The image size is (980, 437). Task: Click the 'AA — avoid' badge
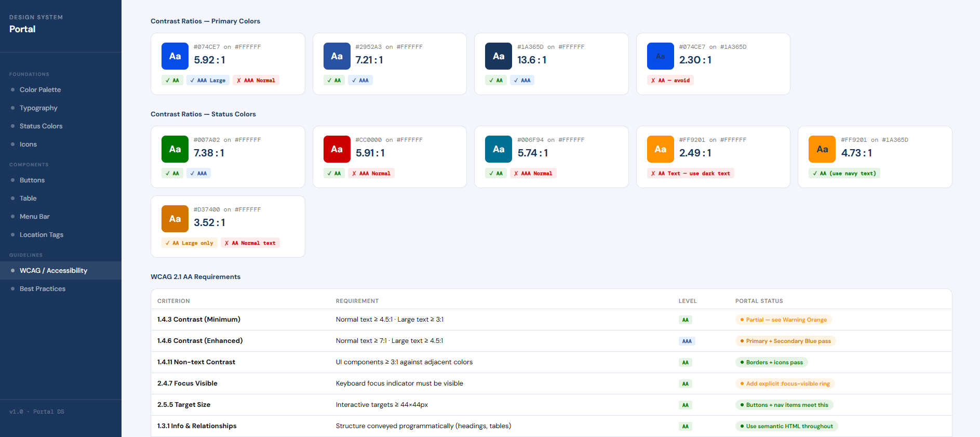(670, 81)
